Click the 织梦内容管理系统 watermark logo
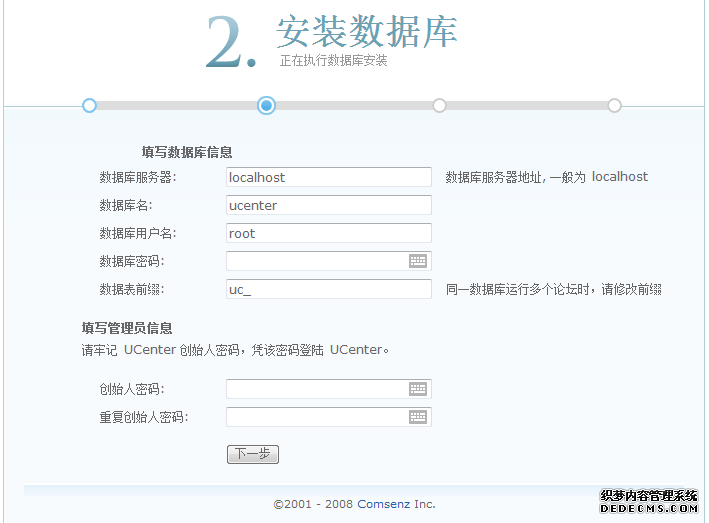The image size is (709, 523). coord(649,502)
